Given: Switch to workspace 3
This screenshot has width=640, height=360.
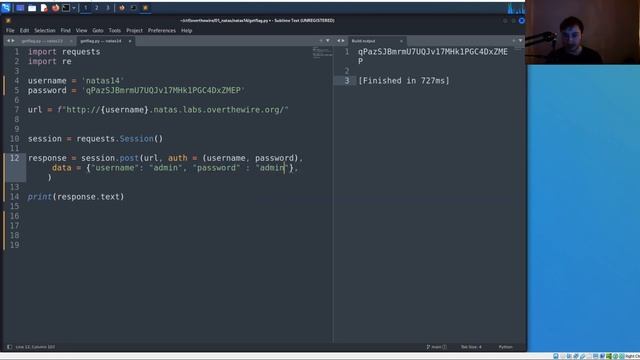Looking at the screenshot, I should click(108, 8).
